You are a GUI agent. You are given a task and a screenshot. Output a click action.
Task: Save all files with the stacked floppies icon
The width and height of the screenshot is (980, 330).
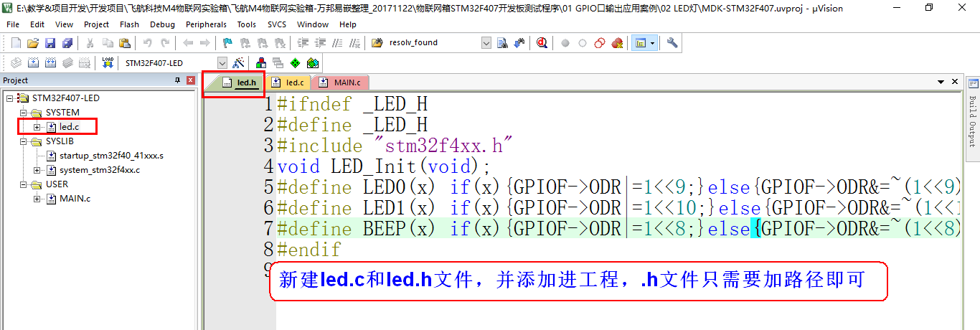pyautogui.click(x=66, y=43)
